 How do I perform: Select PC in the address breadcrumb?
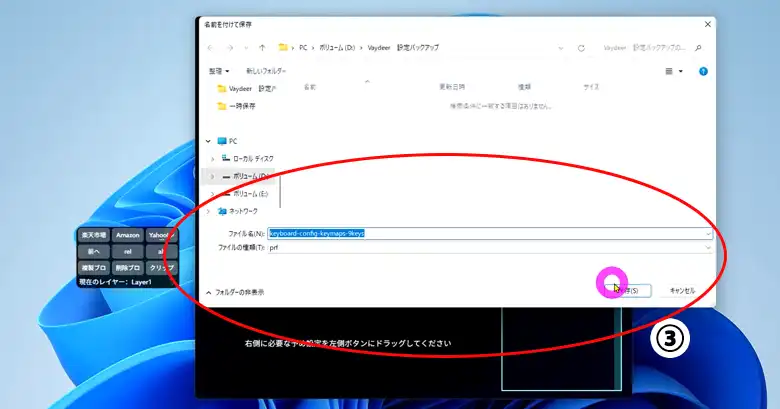[x=303, y=48]
